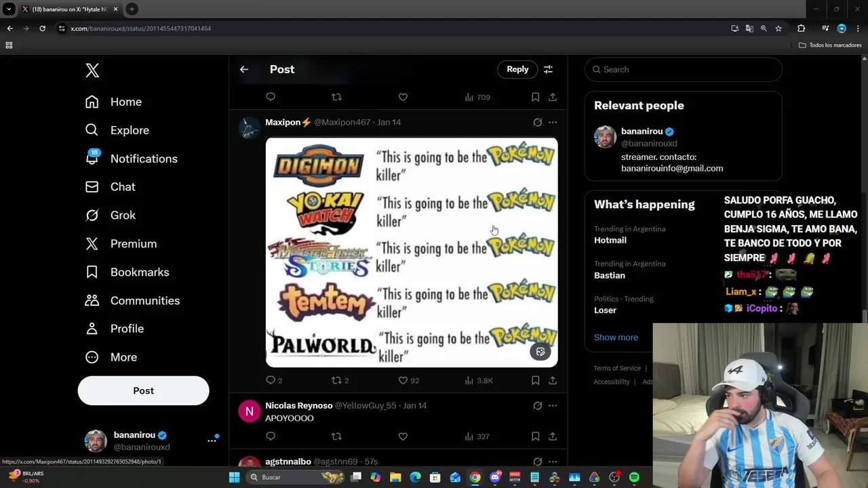Open Maxipon's profile name link
Viewport: 868px width, 488px height.
point(288,122)
